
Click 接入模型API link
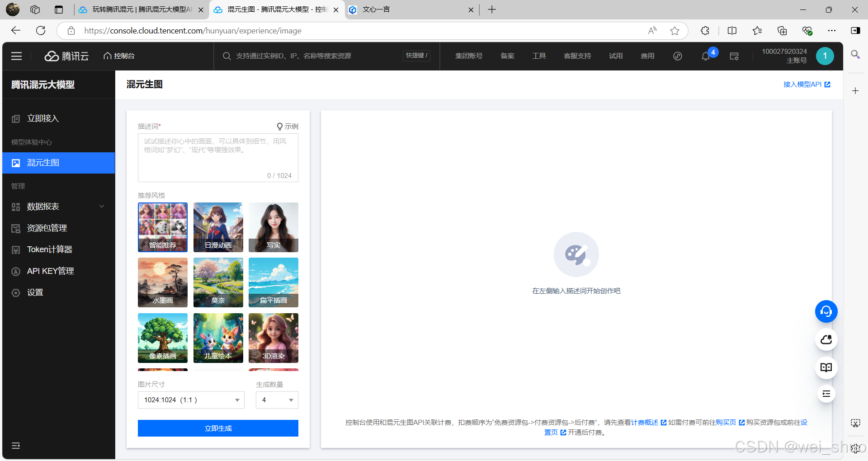pyautogui.click(x=807, y=85)
